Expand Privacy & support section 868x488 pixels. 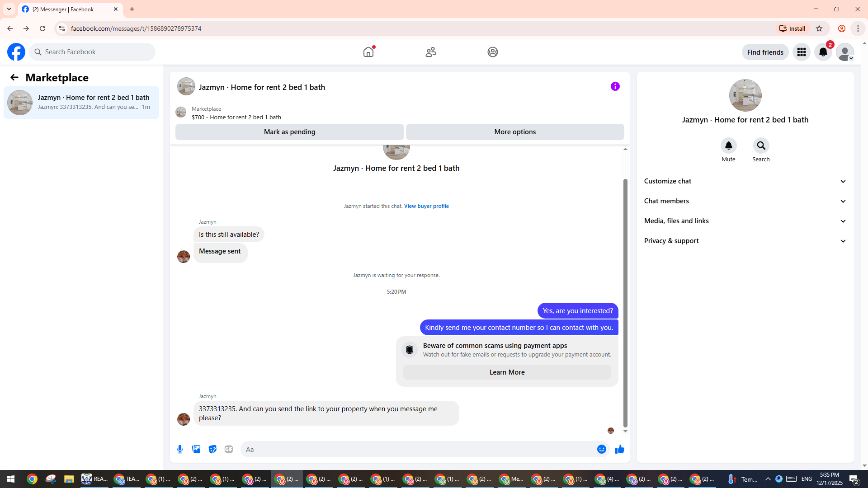point(745,241)
